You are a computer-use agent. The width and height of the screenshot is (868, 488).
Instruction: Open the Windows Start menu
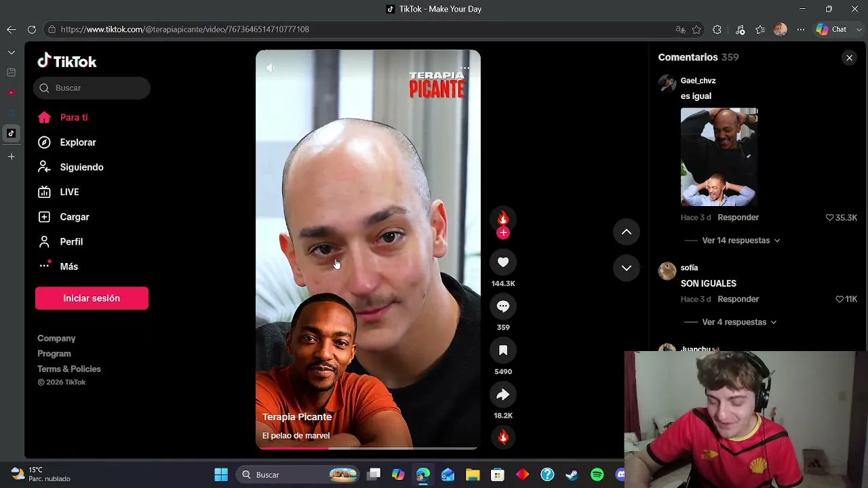(x=221, y=474)
